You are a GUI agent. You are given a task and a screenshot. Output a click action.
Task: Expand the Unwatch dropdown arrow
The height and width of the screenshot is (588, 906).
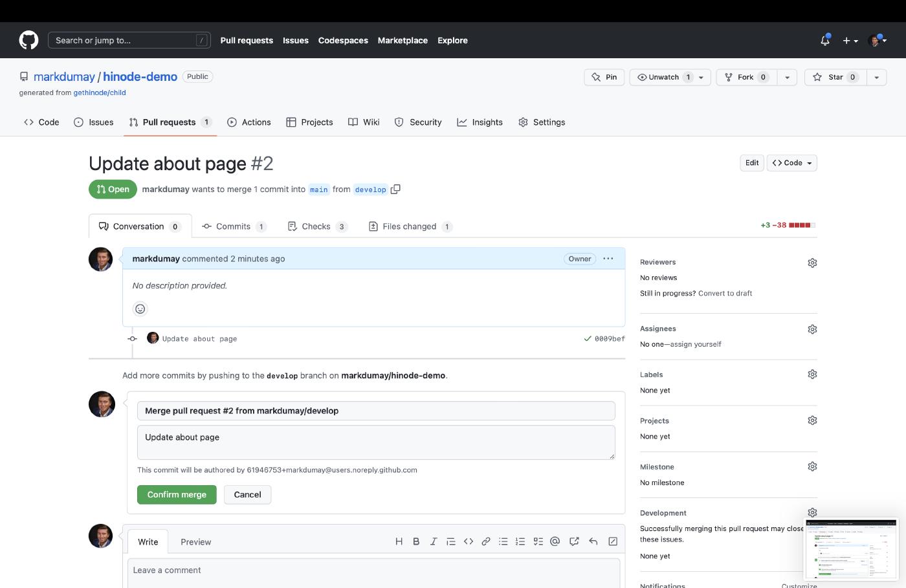click(701, 77)
